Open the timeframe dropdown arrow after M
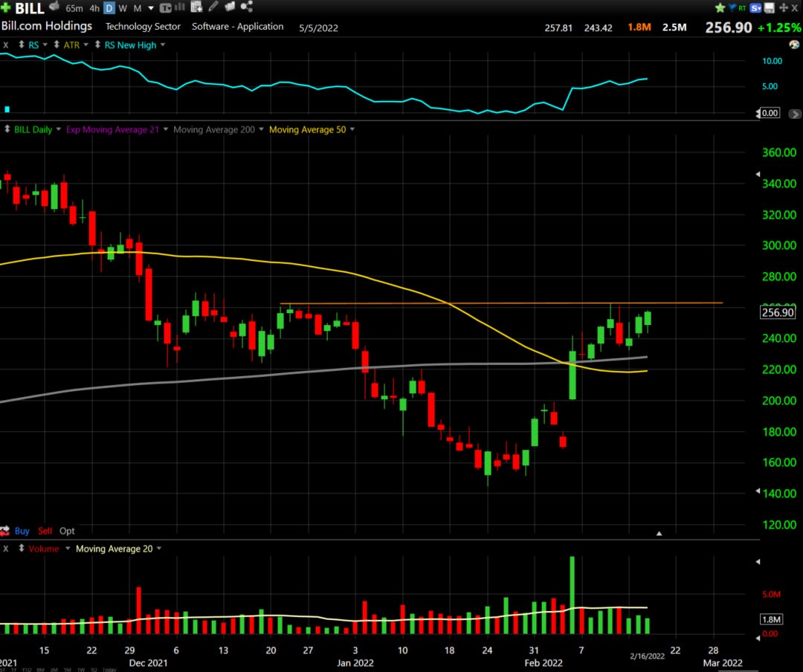This screenshot has width=803, height=672. coord(150,8)
